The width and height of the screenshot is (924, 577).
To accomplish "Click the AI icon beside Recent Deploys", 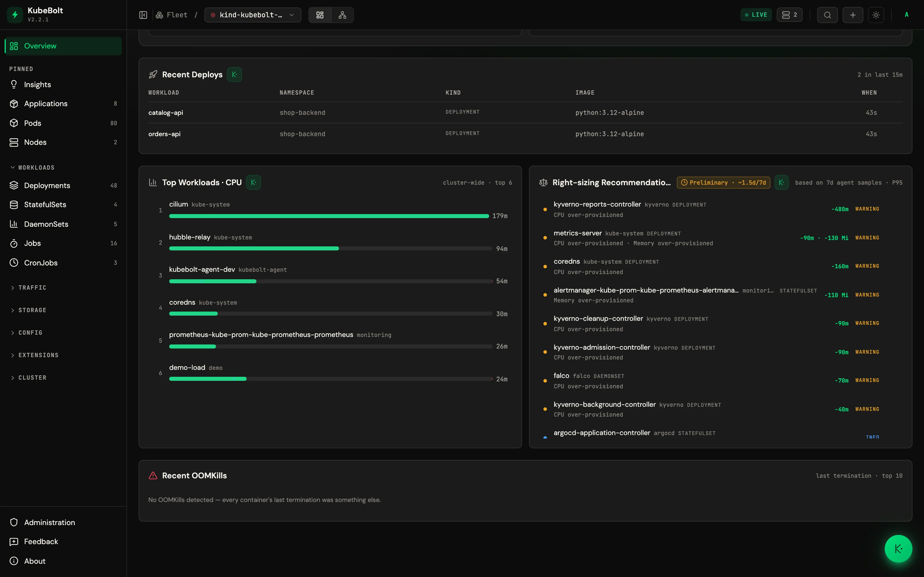I will click(234, 74).
